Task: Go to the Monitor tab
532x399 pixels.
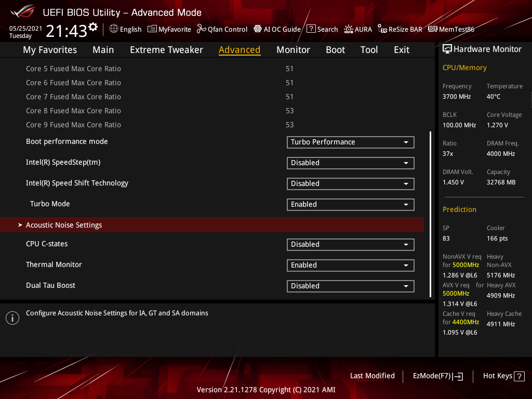Action: click(x=293, y=50)
